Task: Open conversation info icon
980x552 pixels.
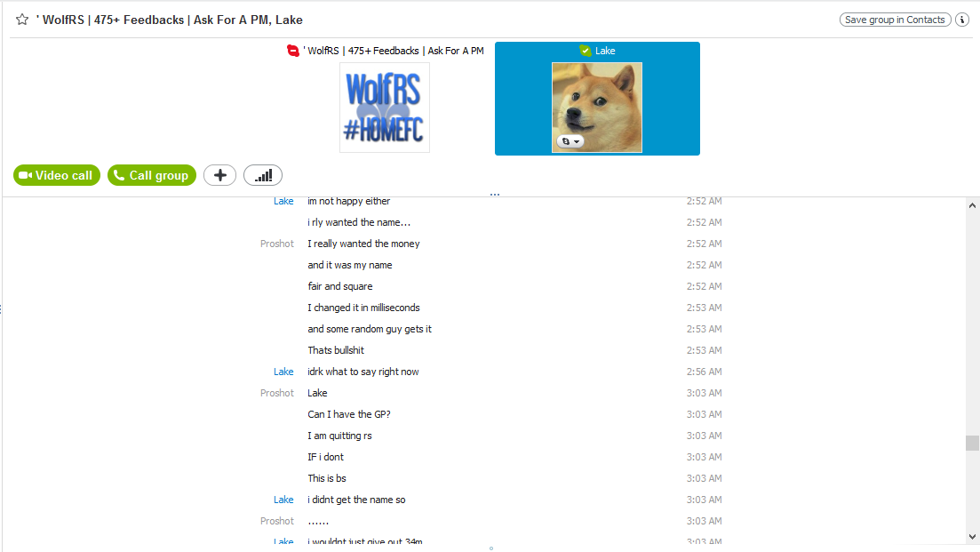Action: (x=962, y=20)
